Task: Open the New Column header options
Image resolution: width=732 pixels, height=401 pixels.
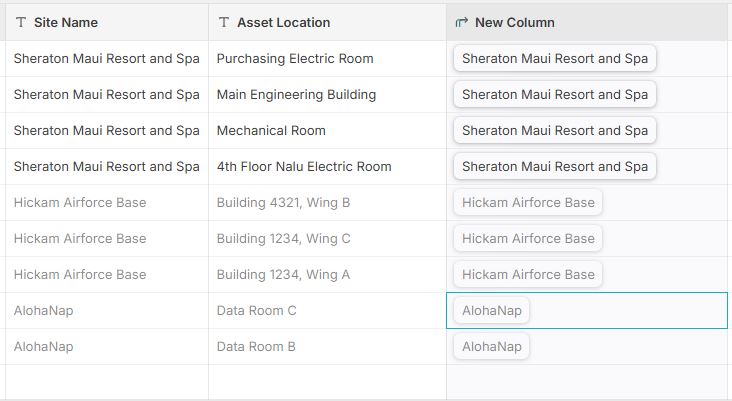Action: point(587,22)
